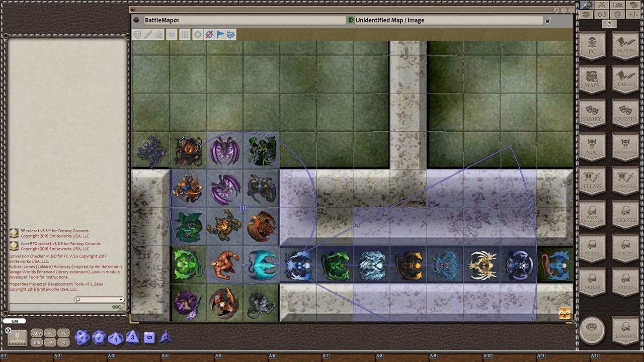
Task: Switch to hotkey tab A-5
Action: click(x=218, y=355)
